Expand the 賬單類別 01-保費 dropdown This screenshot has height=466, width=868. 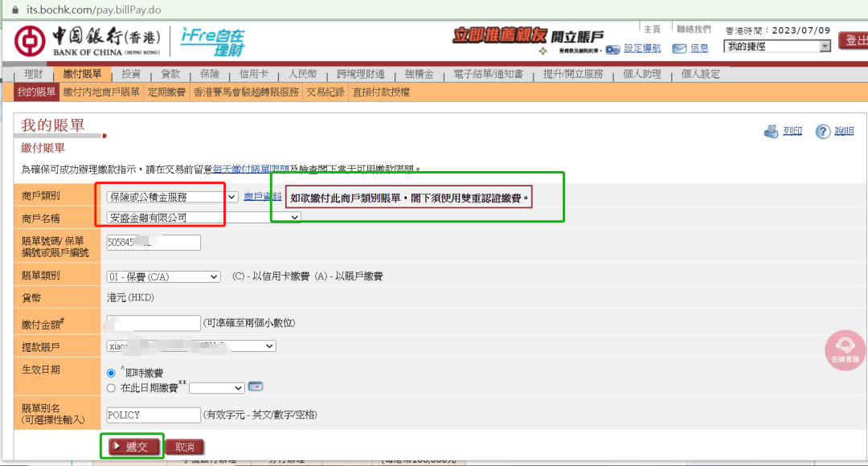[163, 276]
